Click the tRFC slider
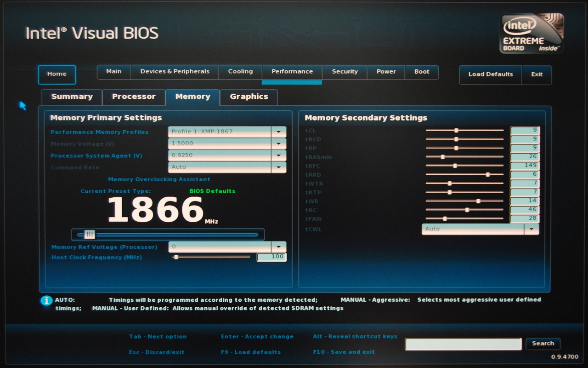Screen dimensions: 588x368 coord(464,166)
